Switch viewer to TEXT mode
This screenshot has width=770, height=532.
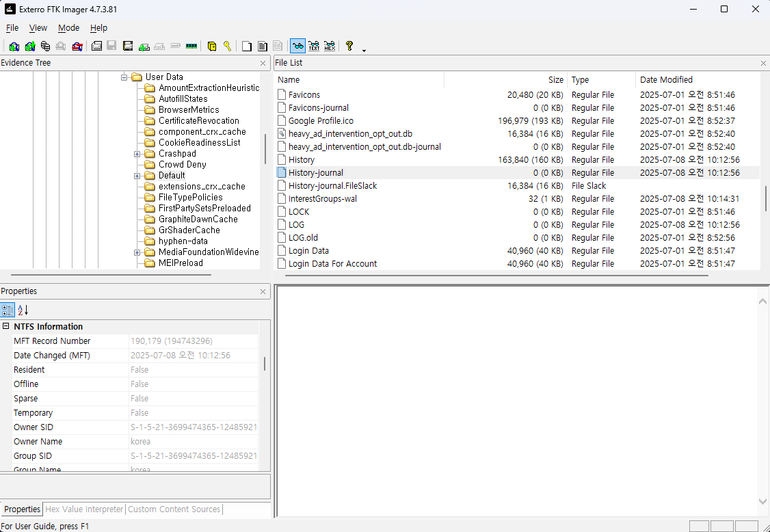314,46
